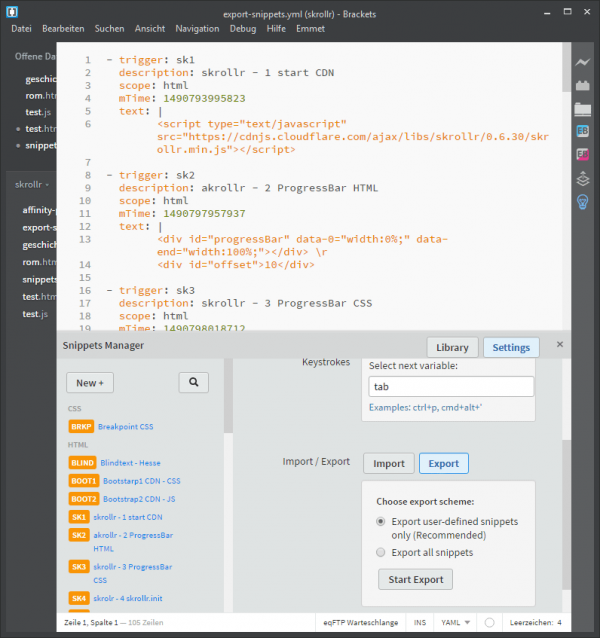Click the editor vertical scrollbar thumb
600x638 pixels.
pyautogui.click(x=566, y=67)
